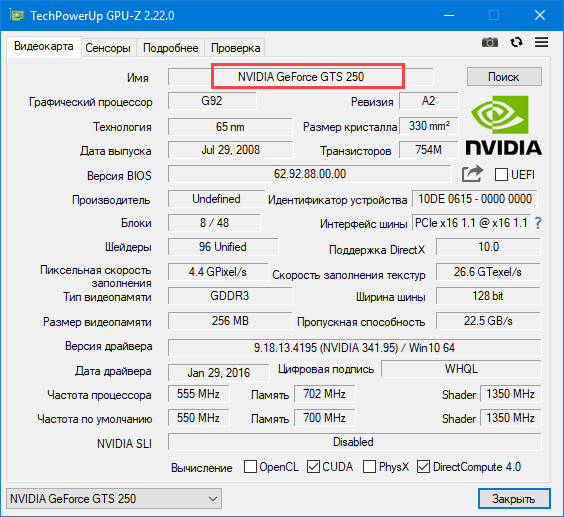Click the Закрыть button
Screen dimensions: 564x517
(x=514, y=499)
